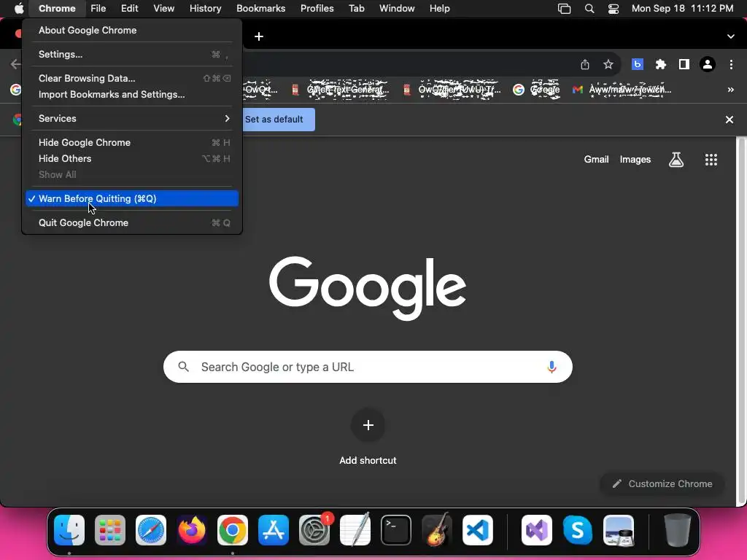
Task: Click the new tab plus button
Action: tap(259, 36)
